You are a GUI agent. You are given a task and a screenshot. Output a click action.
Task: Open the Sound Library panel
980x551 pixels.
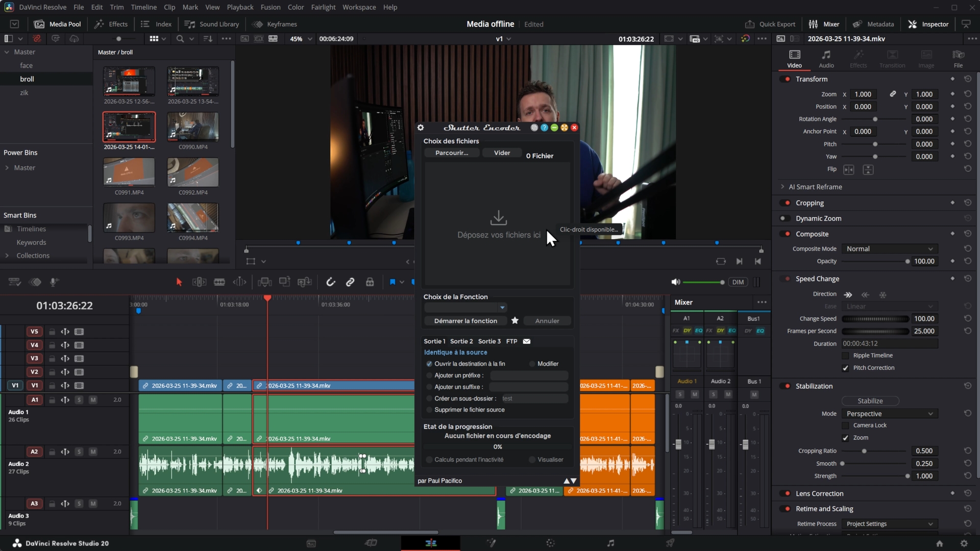point(212,24)
